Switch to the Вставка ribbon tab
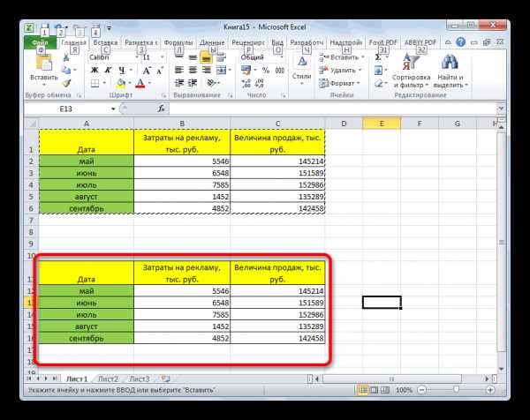The height and width of the screenshot is (420, 530). (105, 42)
